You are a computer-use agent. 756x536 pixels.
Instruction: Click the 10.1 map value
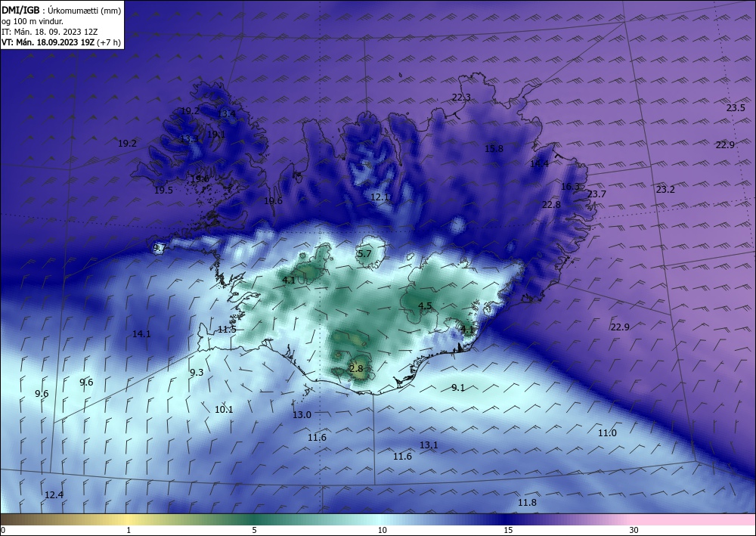tap(224, 410)
